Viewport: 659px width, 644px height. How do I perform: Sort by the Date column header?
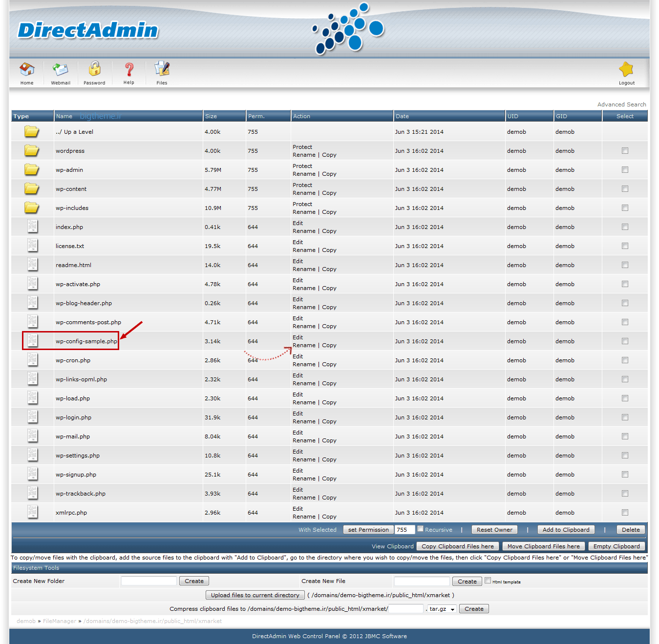click(403, 116)
